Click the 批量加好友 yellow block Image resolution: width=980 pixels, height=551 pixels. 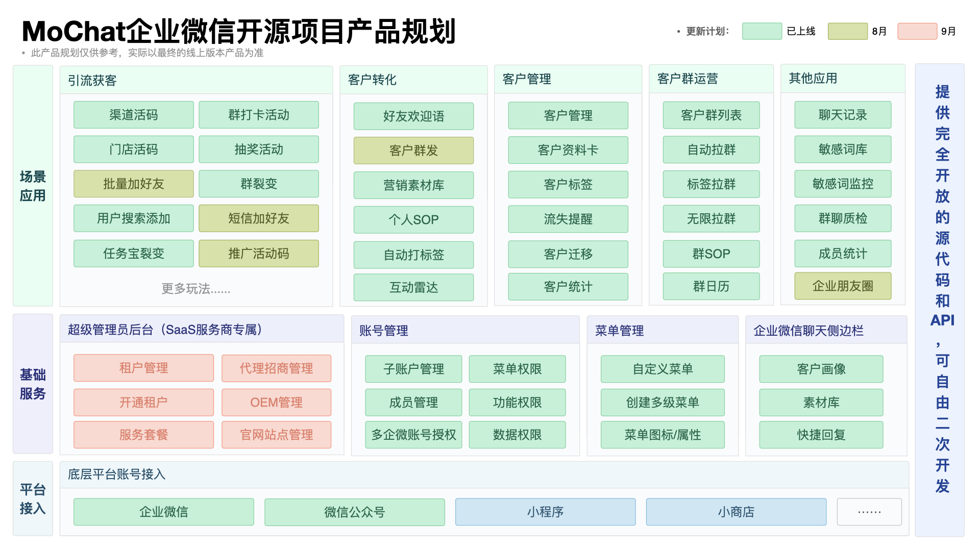(133, 184)
